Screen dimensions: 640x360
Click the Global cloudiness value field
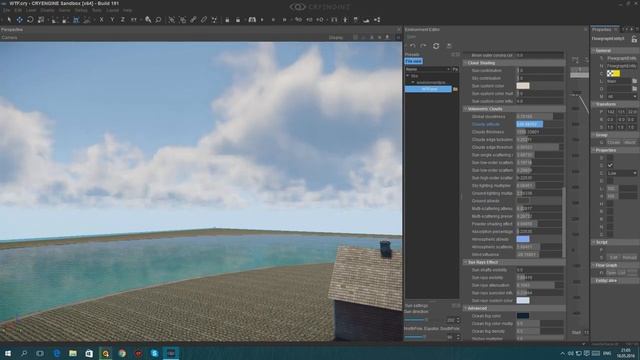[540, 116]
